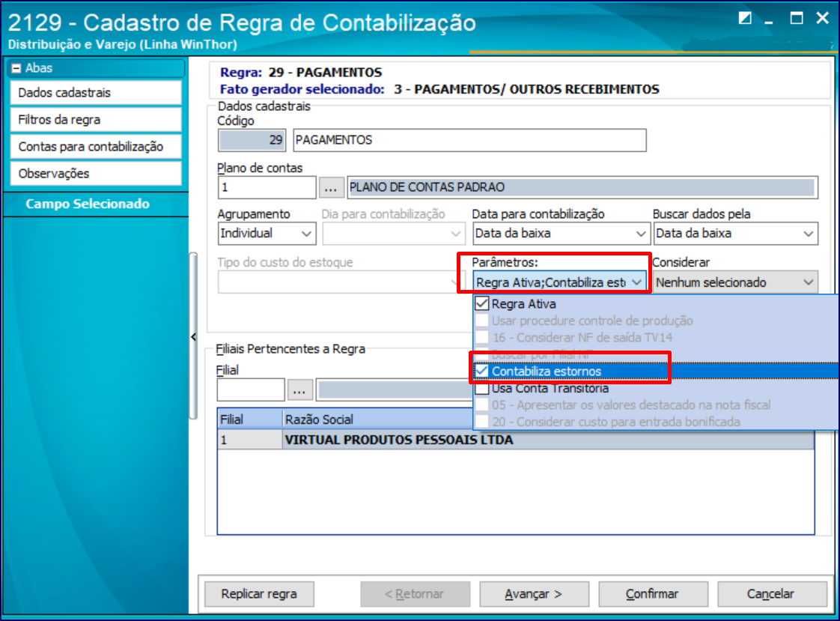Collapse side panel using left arrow splitter
The width and height of the screenshot is (840, 621).
coord(193,336)
